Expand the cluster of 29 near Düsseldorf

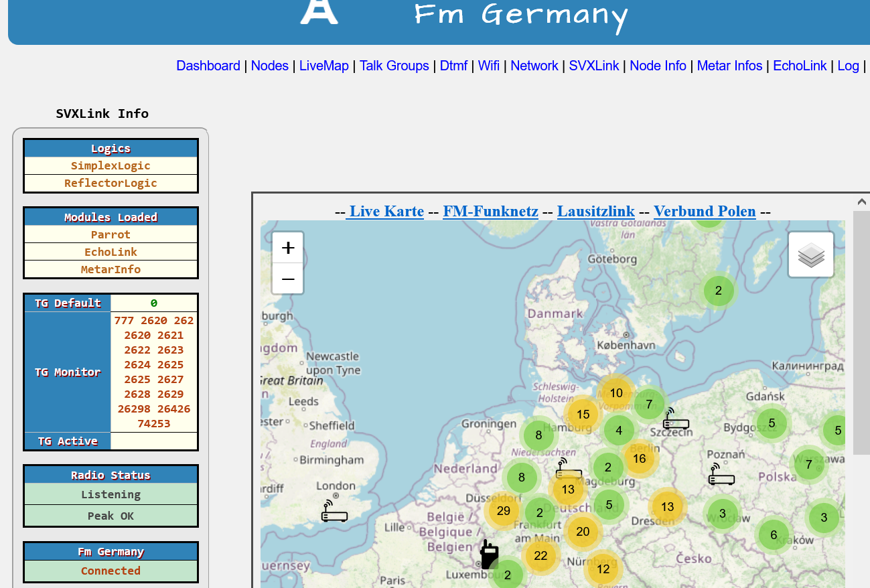click(504, 511)
